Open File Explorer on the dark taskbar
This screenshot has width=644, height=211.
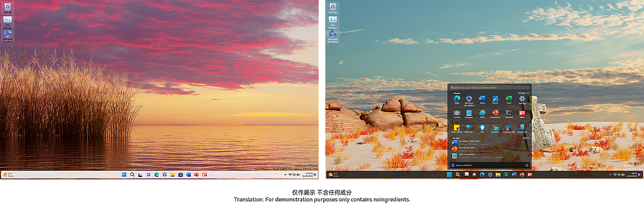tap(498, 174)
